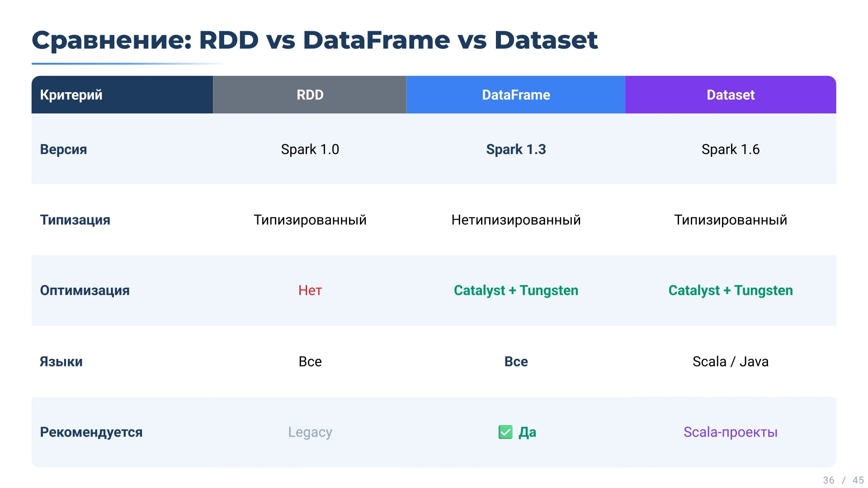Select the Spark 1.0 cell
Viewport: 868px width, 488px height.
[310, 149]
